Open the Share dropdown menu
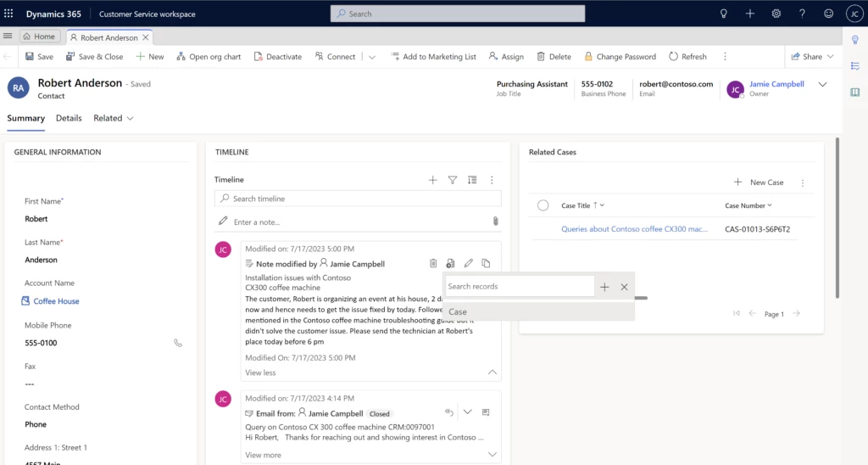Image resolution: width=868 pixels, height=465 pixels. point(812,57)
